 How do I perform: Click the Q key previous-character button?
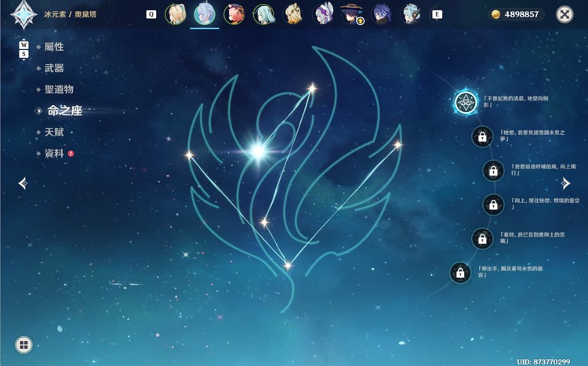pyautogui.click(x=151, y=14)
